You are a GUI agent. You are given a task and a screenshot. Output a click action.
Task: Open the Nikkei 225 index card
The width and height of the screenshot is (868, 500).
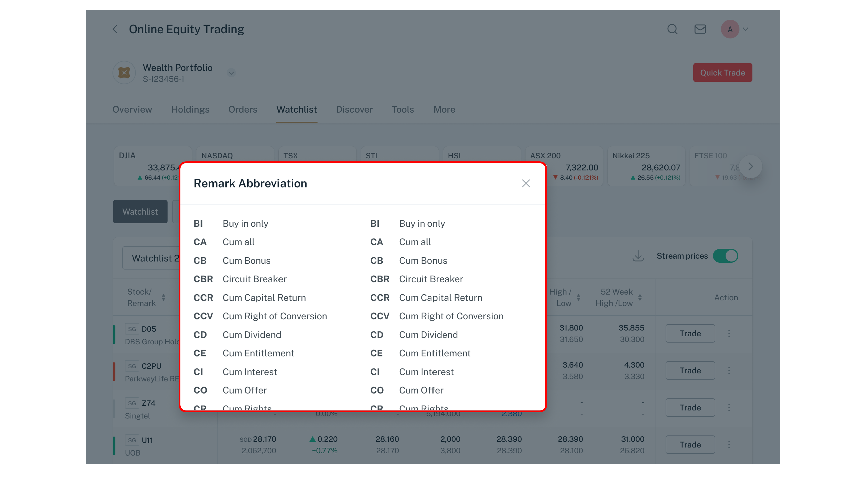pyautogui.click(x=646, y=166)
